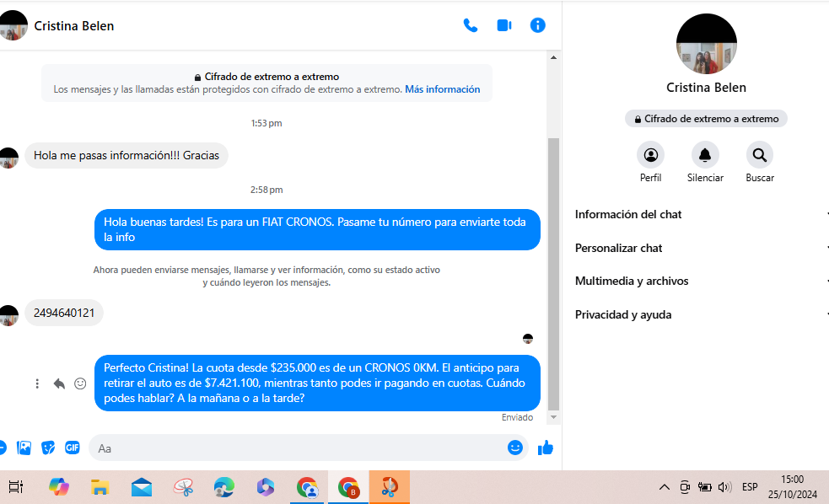Viewport: 829px width, 504px height.
Task: Start a voice call with Cristina Belen
Action: (x=470, y=25)
